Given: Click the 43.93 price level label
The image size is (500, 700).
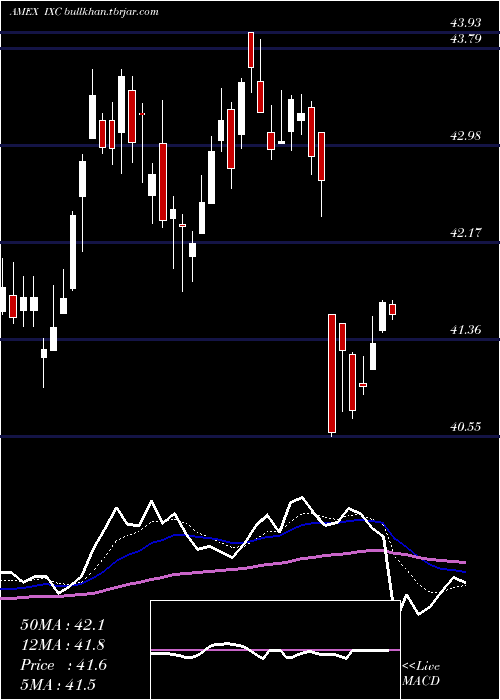Looking at the screenshot, I should point(465,23).
